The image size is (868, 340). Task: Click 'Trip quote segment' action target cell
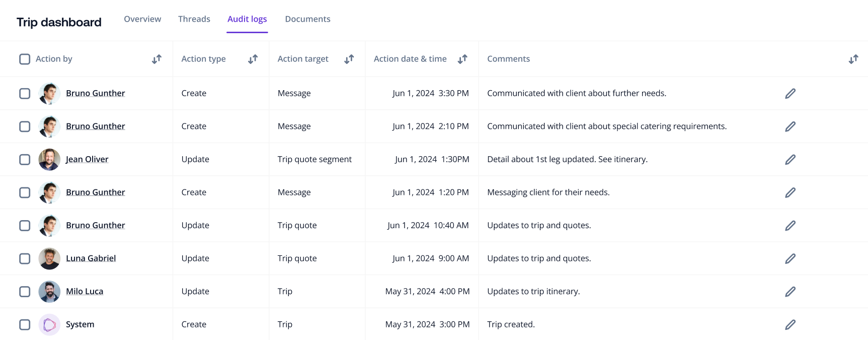tap(314, 159)
